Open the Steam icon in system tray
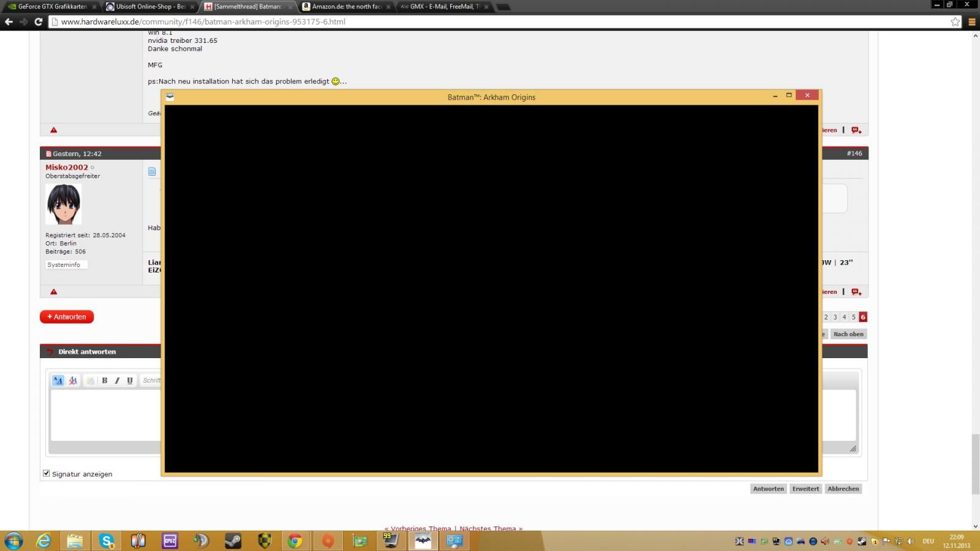Screen dimensions: 980x551 tap(862, 541)
